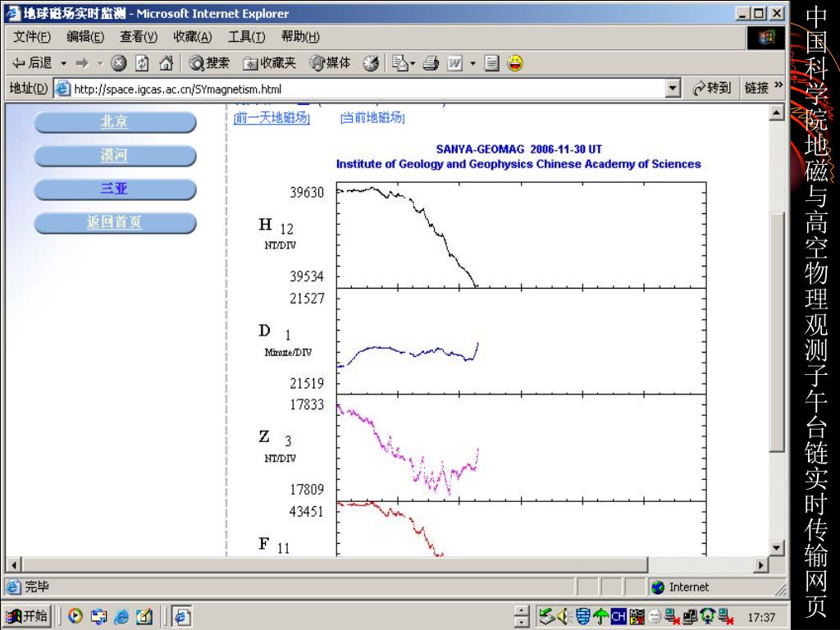
Task: Open the 帮助(H) menu
Action: (300, 36)
